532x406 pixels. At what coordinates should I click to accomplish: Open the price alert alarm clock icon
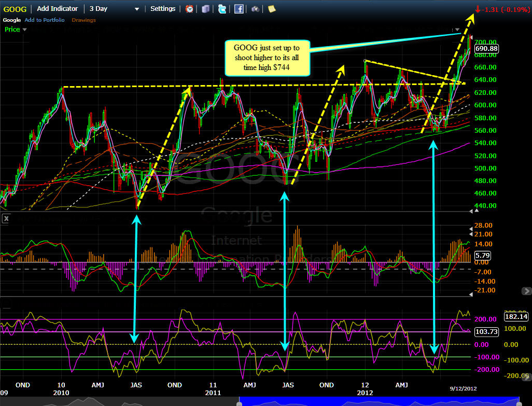[189, 9]
